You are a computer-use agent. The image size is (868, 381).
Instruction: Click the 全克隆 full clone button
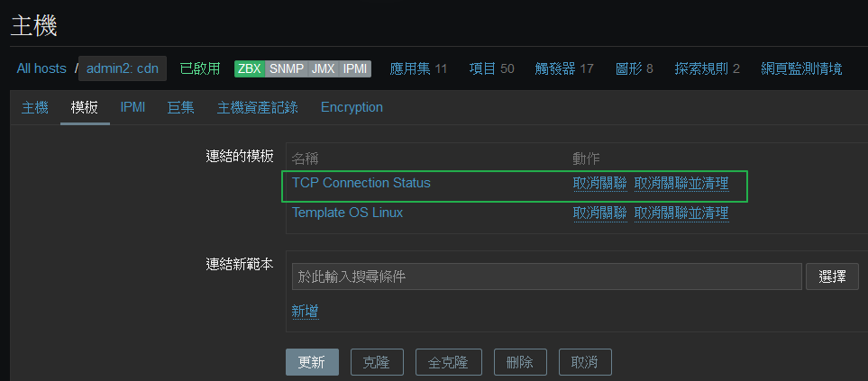[448, 362]
